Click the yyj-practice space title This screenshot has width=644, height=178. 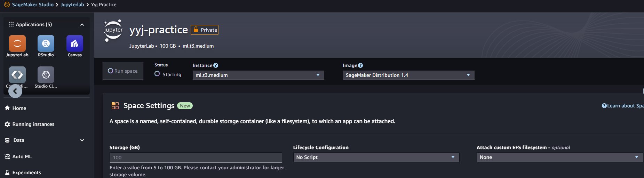pos(159,30)
